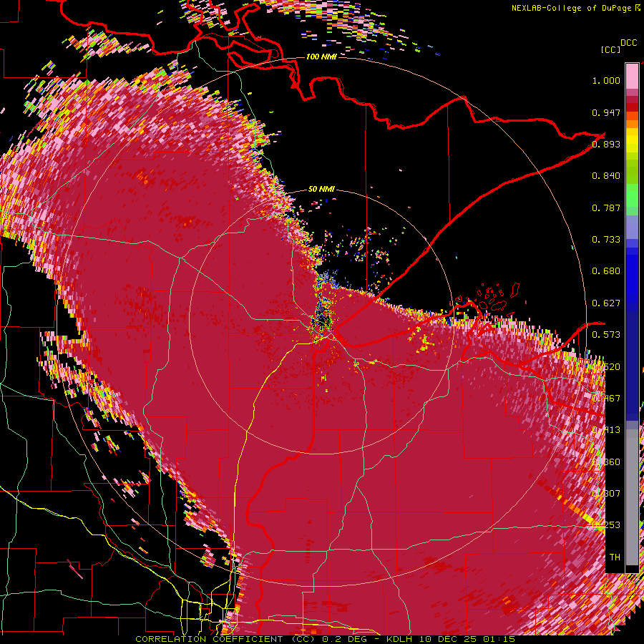Click the [CC] unit label
The width and height of the screenshot is (644, 644).
coord(610,49)
